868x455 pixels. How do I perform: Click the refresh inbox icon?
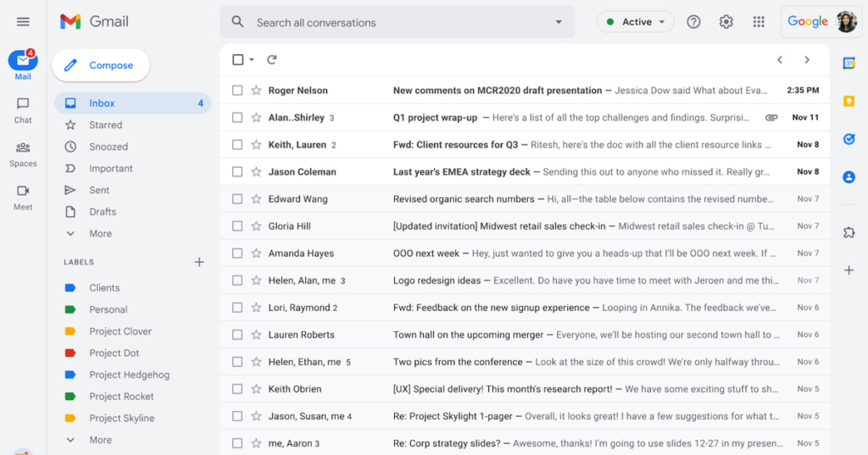272,59
